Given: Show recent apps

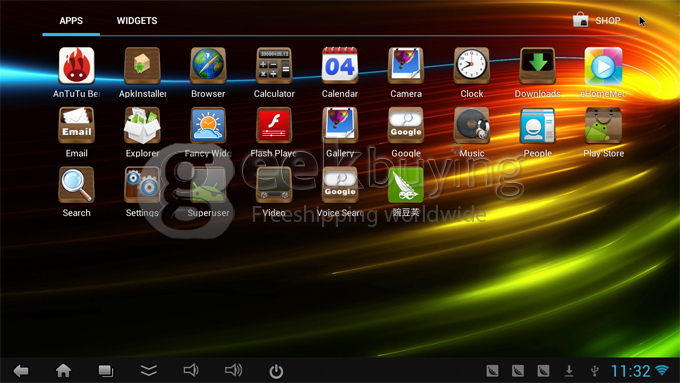Looking at the screenshot, I should pyautogui.click(x=106, y=371).
